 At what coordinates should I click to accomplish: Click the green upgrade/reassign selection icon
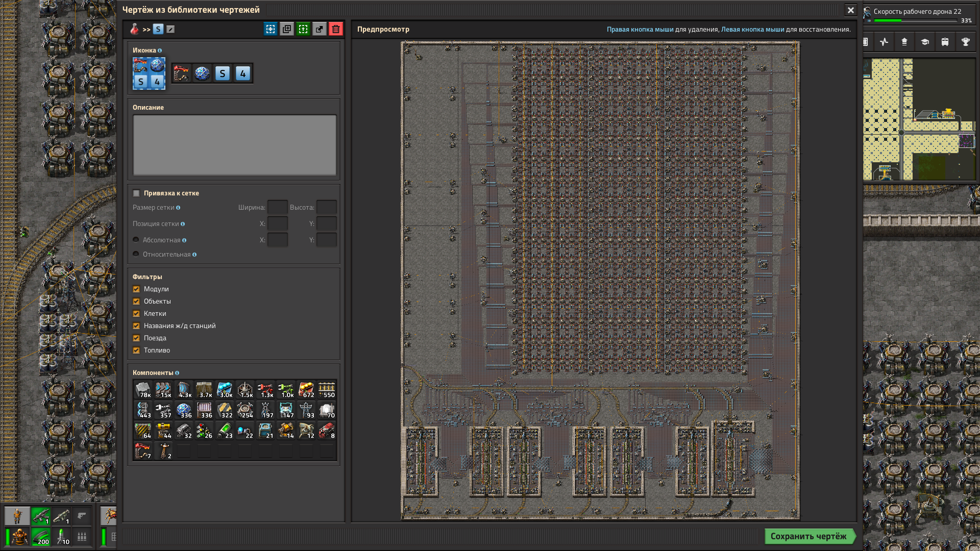click(303, 30)
